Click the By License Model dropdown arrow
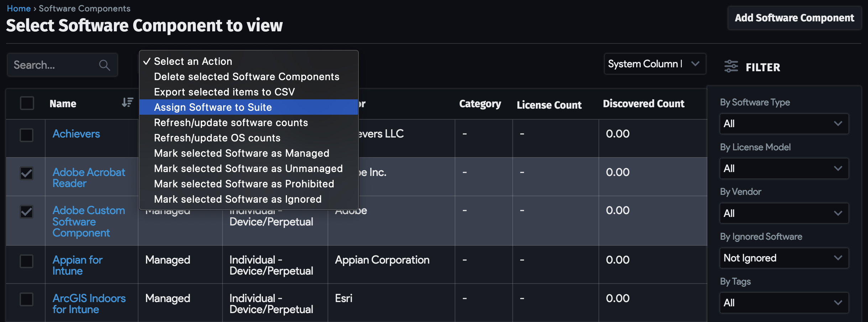This screenshot has width=868, height=322. (838, 168)
